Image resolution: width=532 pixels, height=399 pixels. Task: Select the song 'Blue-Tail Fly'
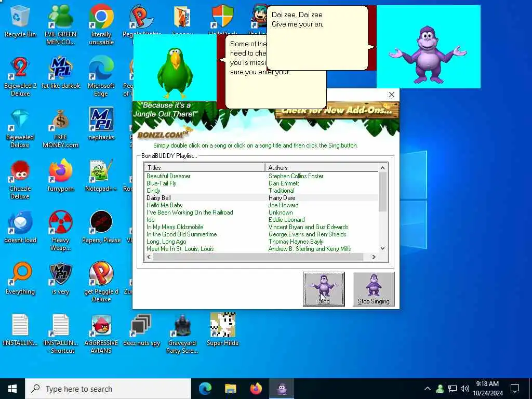pos(161,183)
